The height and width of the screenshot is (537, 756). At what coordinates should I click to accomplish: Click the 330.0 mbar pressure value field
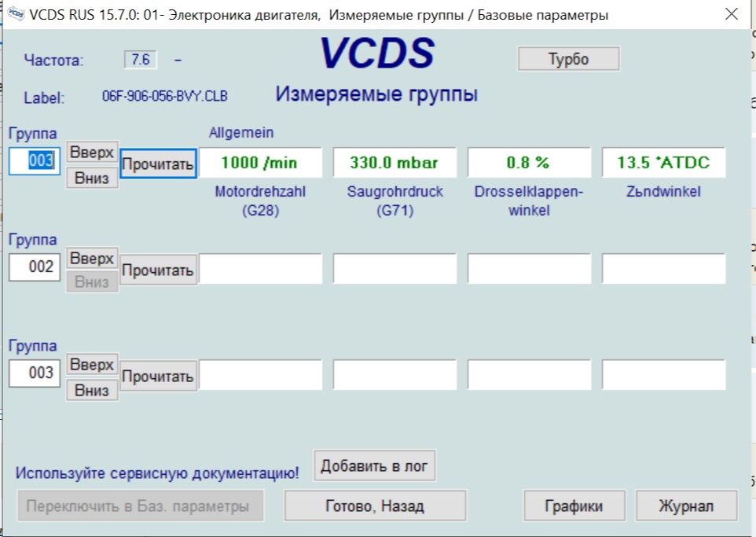[x=395, y=163]
